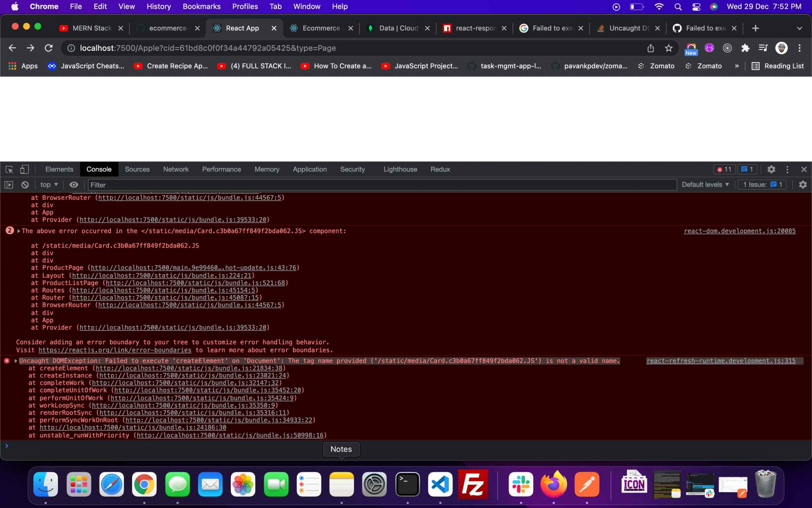Open console settings gear beside 1 Issue

(x=803, y=185)
